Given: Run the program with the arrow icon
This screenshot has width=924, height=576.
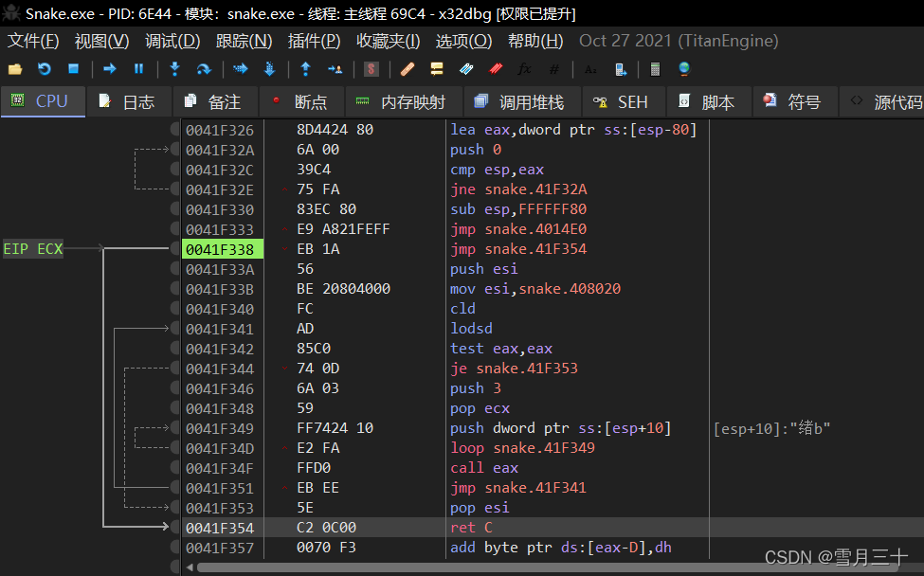Looking at the screenshot, I should tap(110, 69).
